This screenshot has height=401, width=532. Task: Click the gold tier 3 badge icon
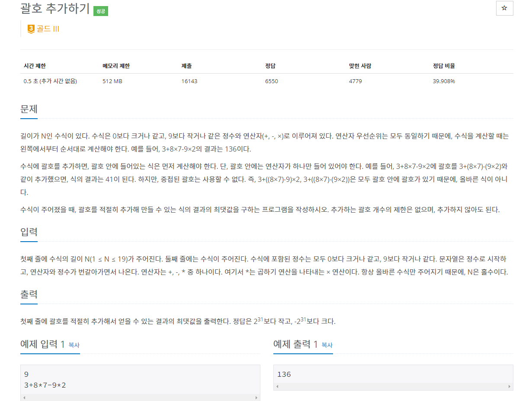tap(31, 29)
